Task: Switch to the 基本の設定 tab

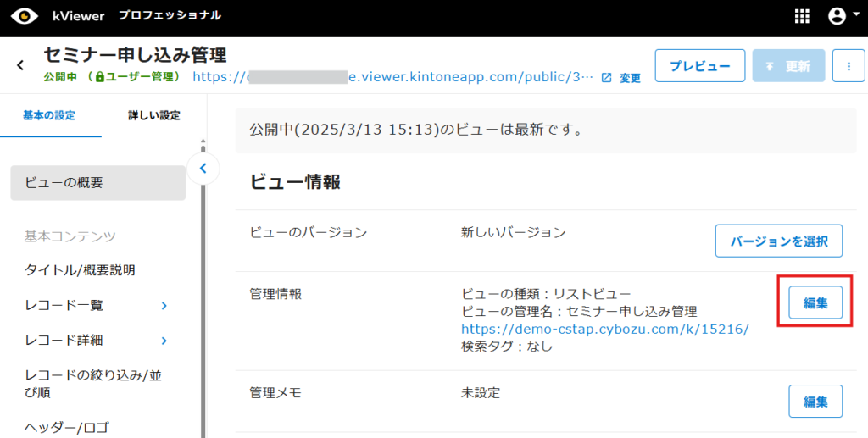Action: coord(49,115)
